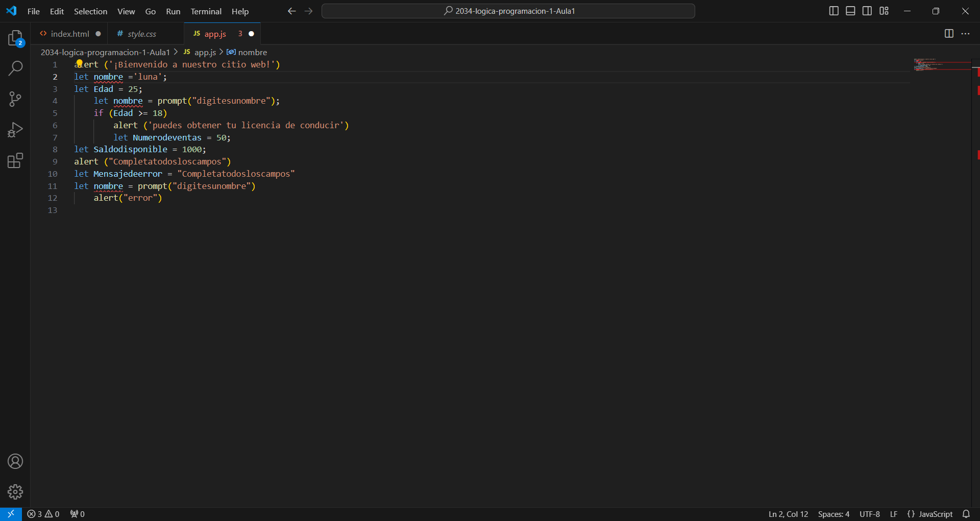
Task: Open the Selection menu
Action: (91, 11)
